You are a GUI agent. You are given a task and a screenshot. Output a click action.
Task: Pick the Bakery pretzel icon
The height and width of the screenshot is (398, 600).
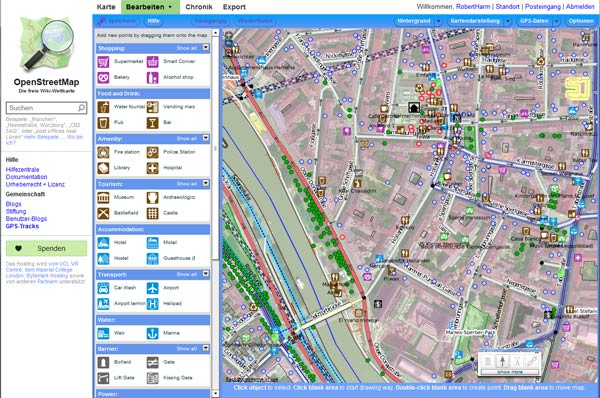pos(103,78)
